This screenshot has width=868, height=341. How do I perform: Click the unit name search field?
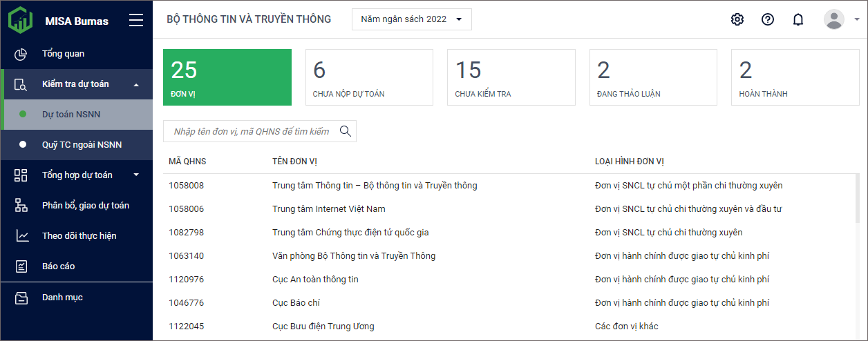click(252, 131)
